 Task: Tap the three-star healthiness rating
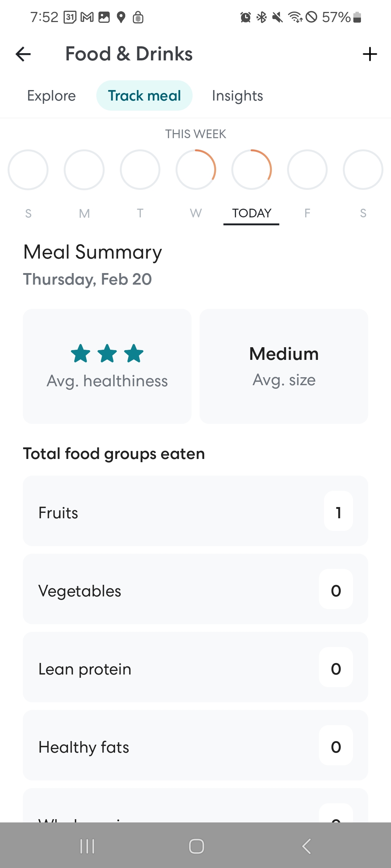pyautogui.click(x=107, y=353)
